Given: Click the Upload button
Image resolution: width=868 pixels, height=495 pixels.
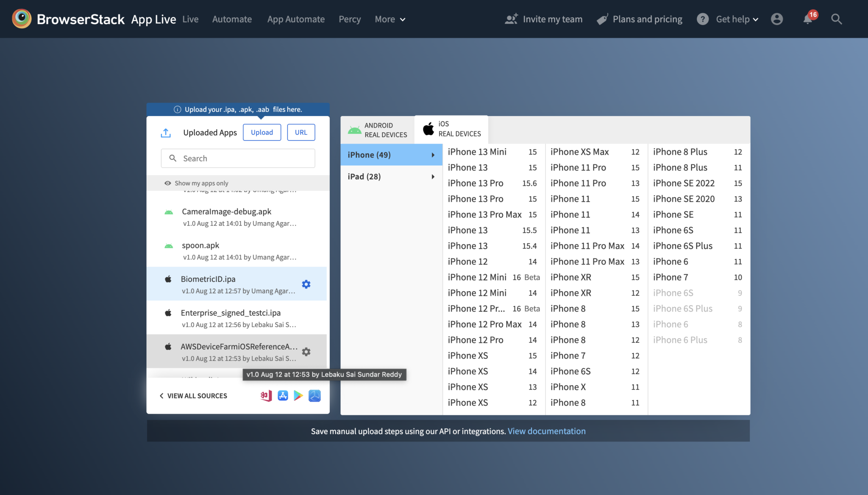Looking at the screenshot, I should click(262, 132).
